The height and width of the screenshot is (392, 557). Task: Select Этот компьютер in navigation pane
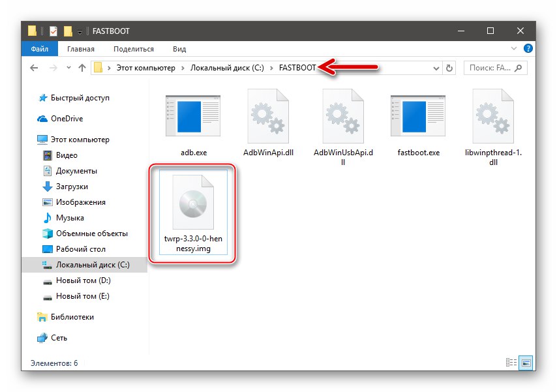coord(80,140)
